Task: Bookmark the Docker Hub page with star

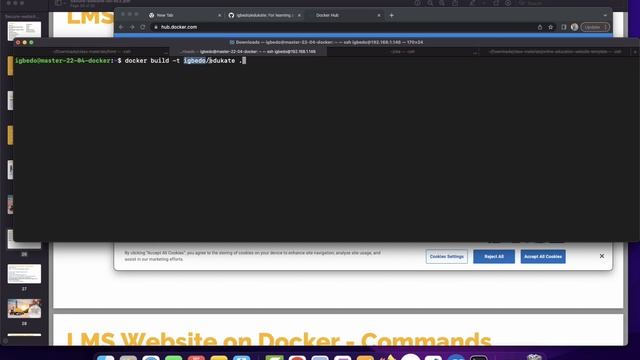Action: point(551,27)
